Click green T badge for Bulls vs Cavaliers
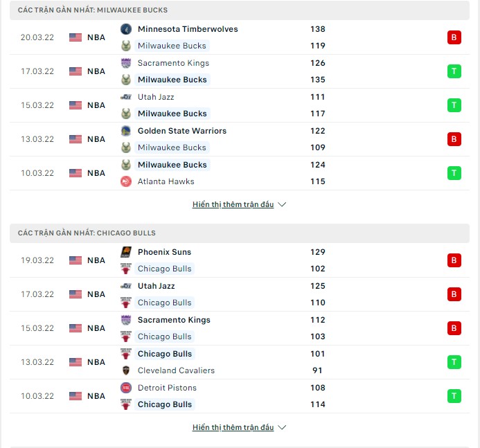The width and height of the screenshot is (480, 448). [x=454, y=362]
